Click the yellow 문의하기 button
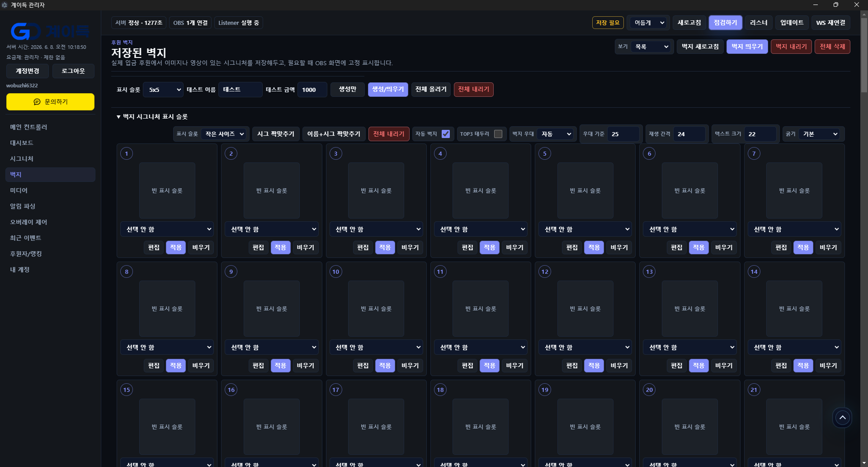The image size is (868, 467). 50,102
